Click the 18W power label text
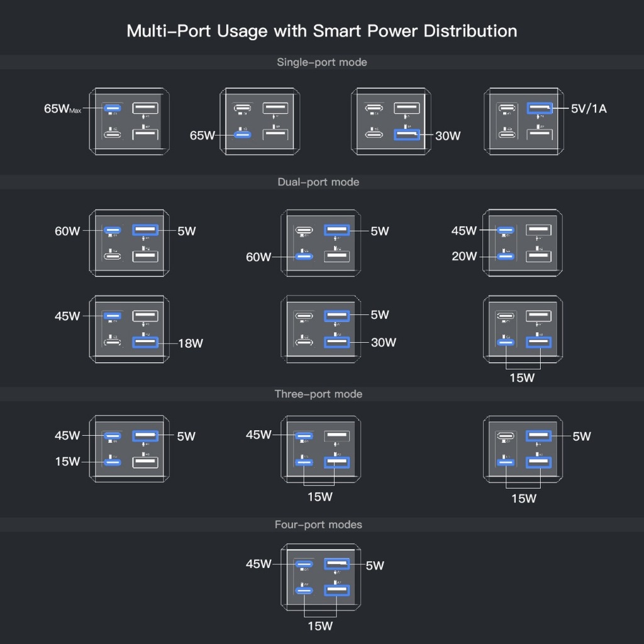This screenshot has height=644, width=644. (191, 343)
